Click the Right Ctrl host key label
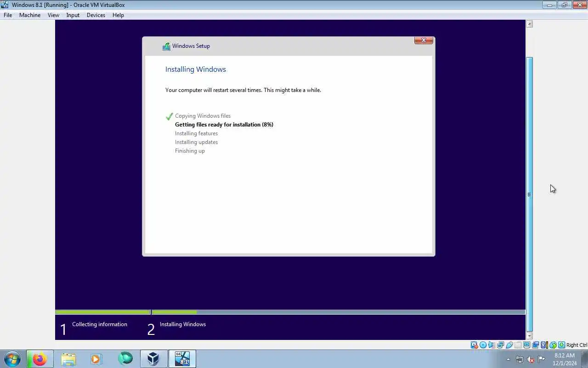Image resolution: width=588 pixels, height=368 pixels. click(x=577, y=345)
